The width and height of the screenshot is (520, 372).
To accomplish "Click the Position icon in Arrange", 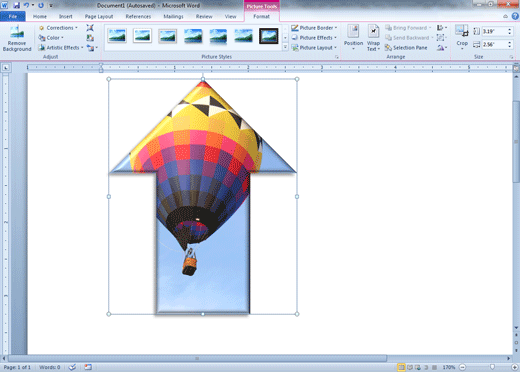I will [353, 37].
